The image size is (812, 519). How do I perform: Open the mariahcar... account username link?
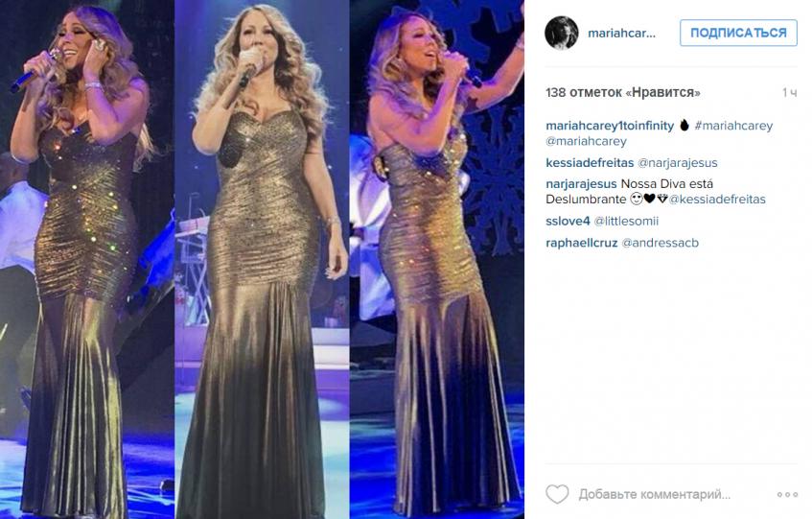621,34
